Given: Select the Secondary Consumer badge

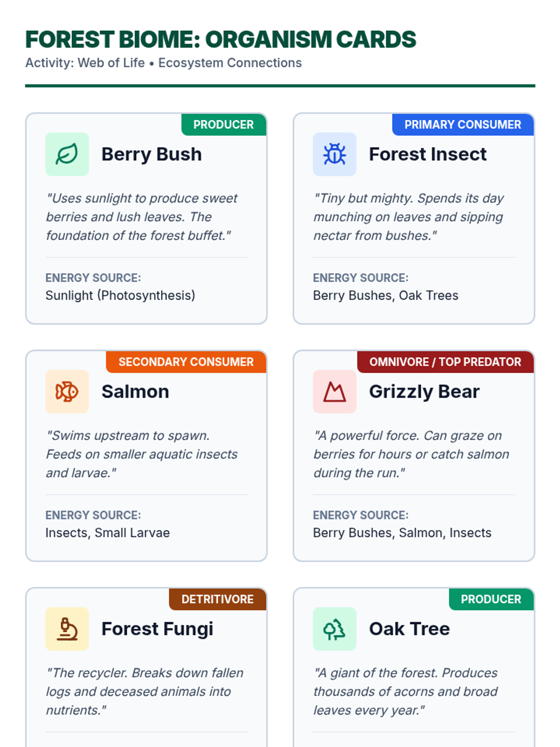Looking at the screenshot, I should click(186, 362).
